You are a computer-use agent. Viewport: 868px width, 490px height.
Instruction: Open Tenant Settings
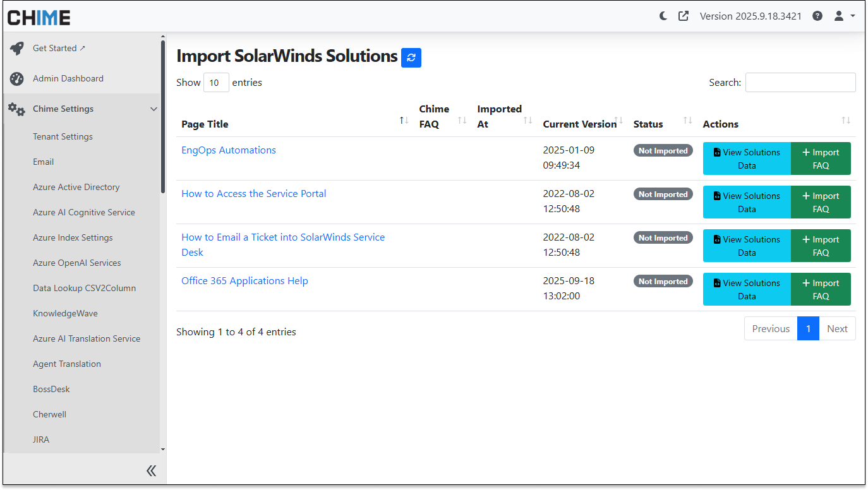(63, 136)
